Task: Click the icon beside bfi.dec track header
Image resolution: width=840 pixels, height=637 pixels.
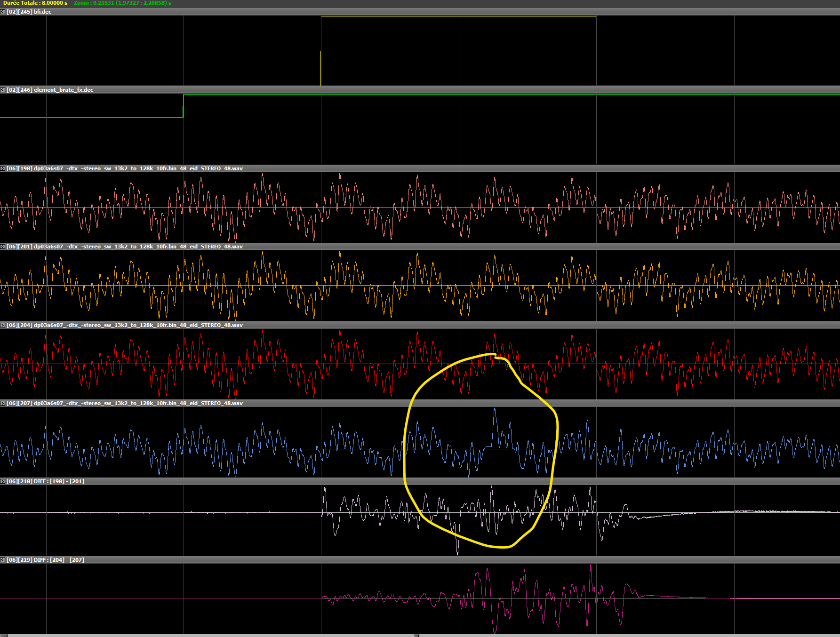Action: pos(3,12)
